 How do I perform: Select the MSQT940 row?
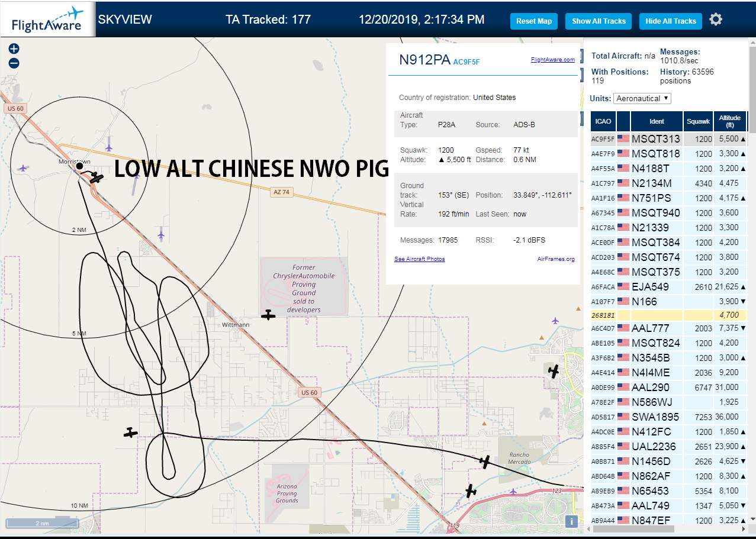click(669, 213)
